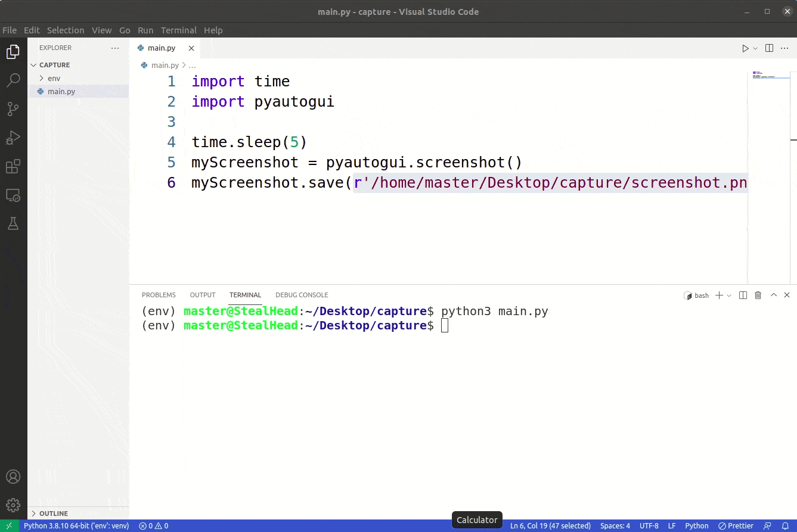Image resolution: width=797 pixels, height=532 pixels.
Task: Open the Source Control view
Action: point(13,108)
